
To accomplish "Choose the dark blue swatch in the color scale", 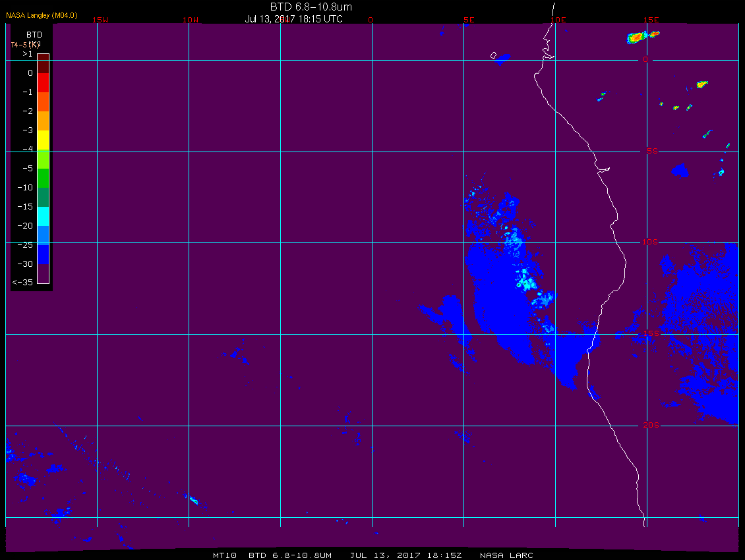I will point(44,254).
